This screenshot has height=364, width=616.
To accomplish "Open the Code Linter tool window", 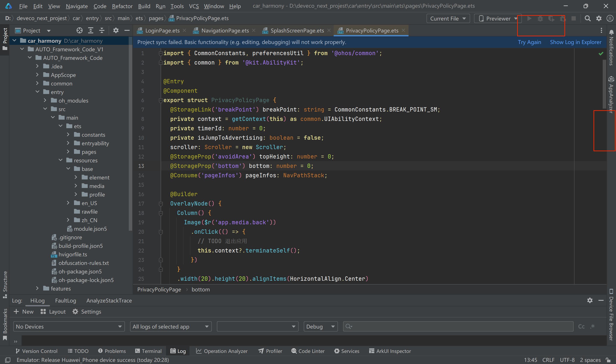I will point(308,351).
